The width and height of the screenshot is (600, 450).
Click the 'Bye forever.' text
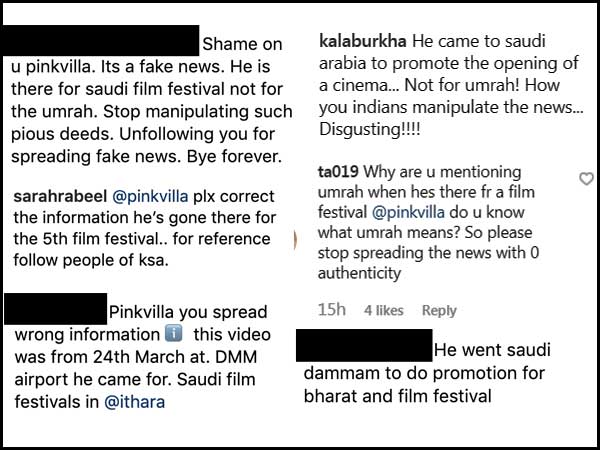[x=234, y=156]
